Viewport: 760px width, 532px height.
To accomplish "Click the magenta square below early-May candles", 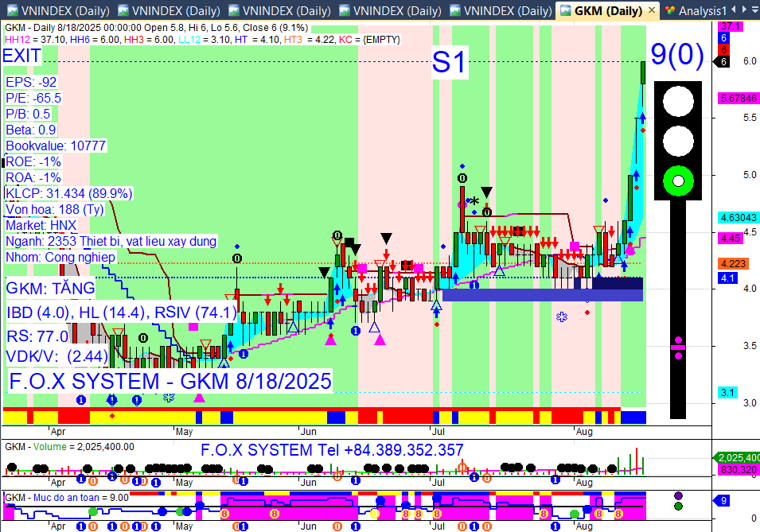I will click(193, 327).
